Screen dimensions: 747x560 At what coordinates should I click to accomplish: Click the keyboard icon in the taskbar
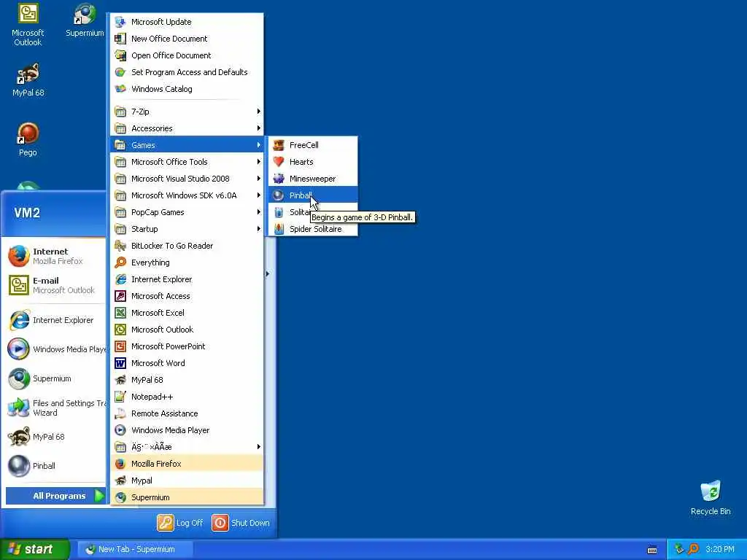click(652, 550)
